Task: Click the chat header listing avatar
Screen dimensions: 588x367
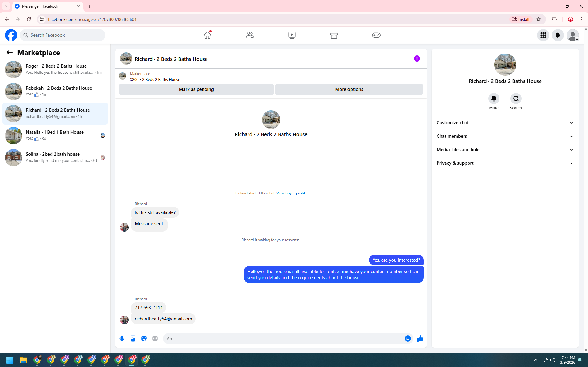Action: point(126,58)
